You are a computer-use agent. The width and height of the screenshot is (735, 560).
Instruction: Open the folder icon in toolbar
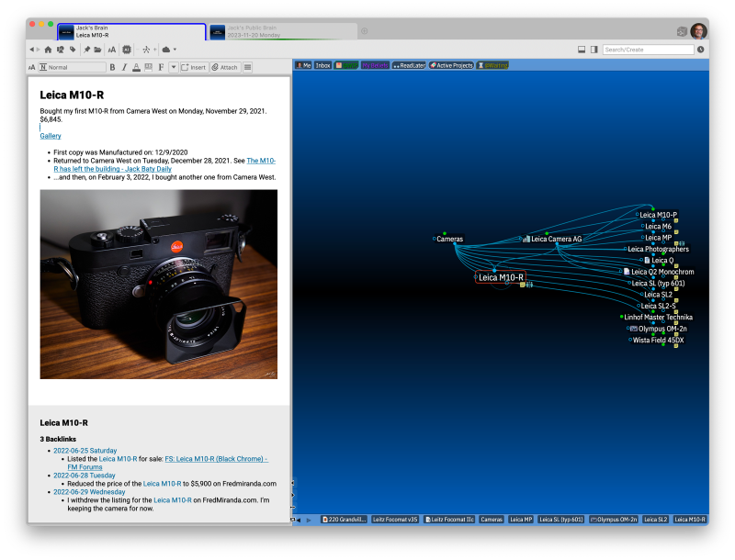(97, 50)
